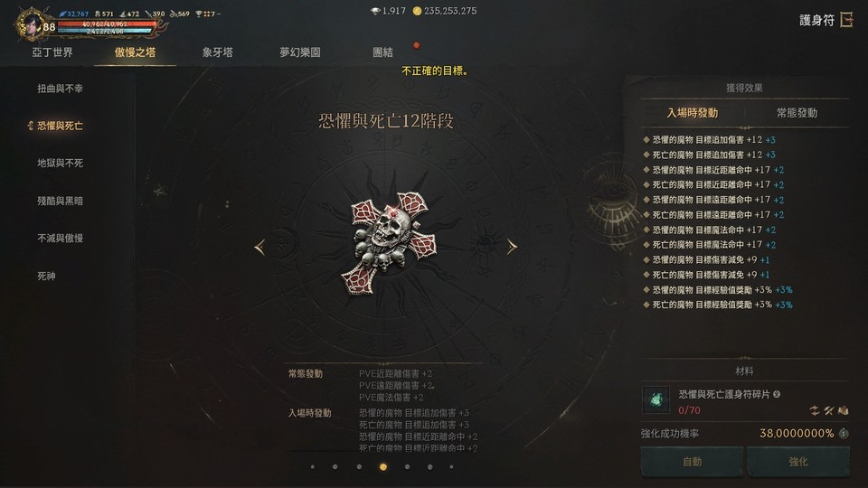
Task: Open the 象牙塔 top tab
Action: point(218,52)
